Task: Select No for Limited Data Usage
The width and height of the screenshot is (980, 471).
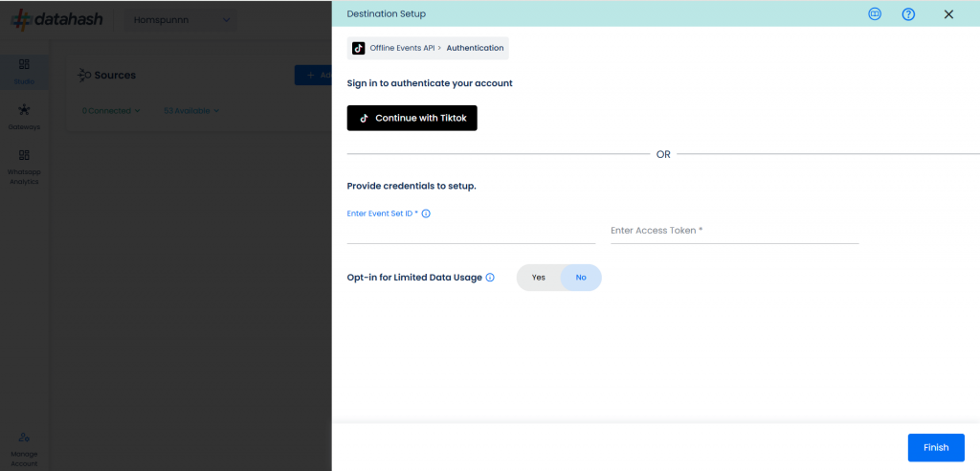Action: 581,278
